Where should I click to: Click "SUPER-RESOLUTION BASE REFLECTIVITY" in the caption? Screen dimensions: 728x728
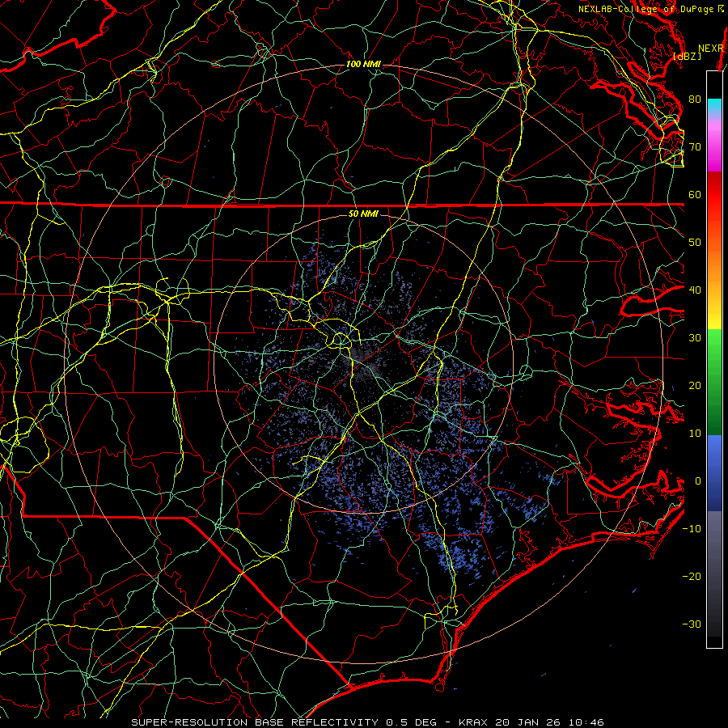click(x=255, y=722)
